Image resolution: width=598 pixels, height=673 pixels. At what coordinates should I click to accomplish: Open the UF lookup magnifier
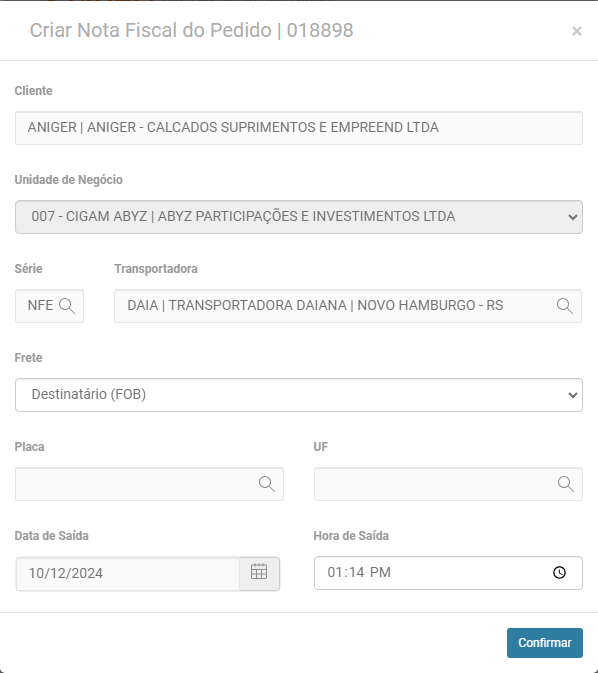[x=565, y=484]
